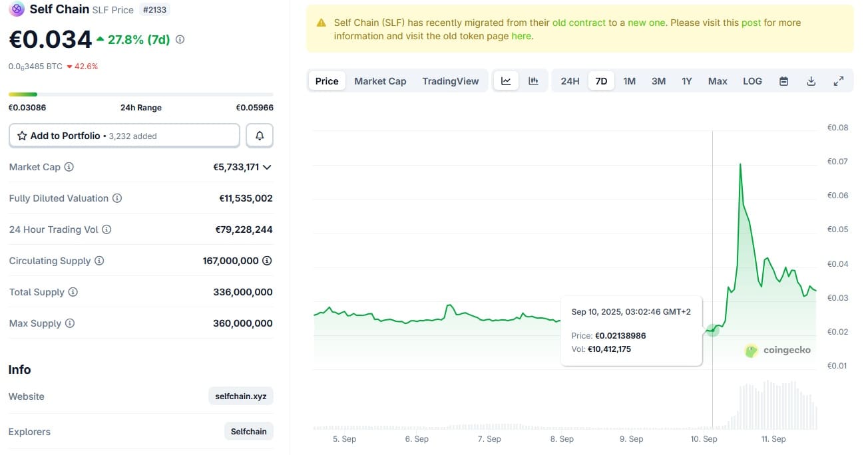The width and height of the screenshot is (868, 455).
Task: Click the star icon in Add to Portfolio
Action: pyautogui.click(x=22, y=136)
